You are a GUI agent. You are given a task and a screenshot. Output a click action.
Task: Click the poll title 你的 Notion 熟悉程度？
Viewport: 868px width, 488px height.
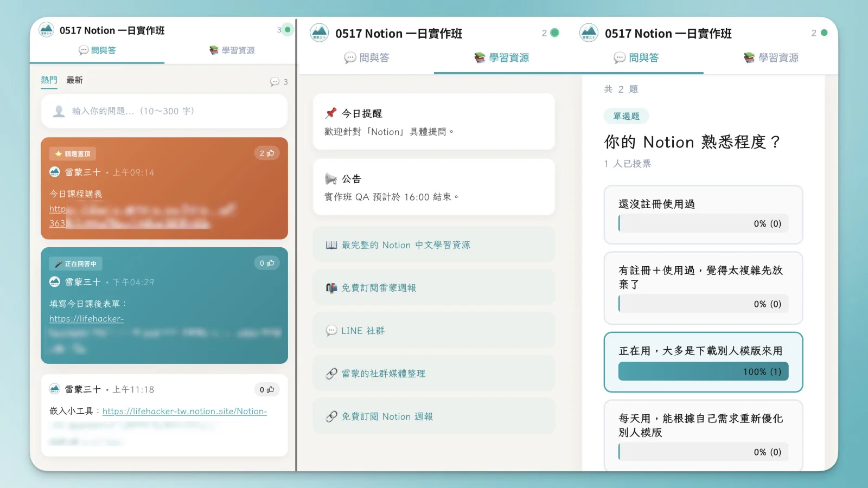click(x=692, y=142)
